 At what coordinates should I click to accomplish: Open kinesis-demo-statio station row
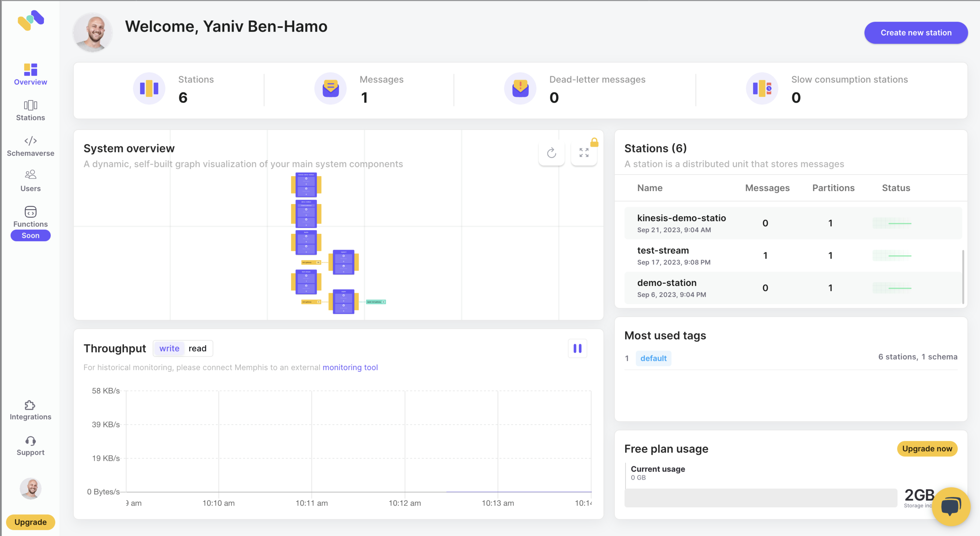pyautogui.click(x=793, y=223)
